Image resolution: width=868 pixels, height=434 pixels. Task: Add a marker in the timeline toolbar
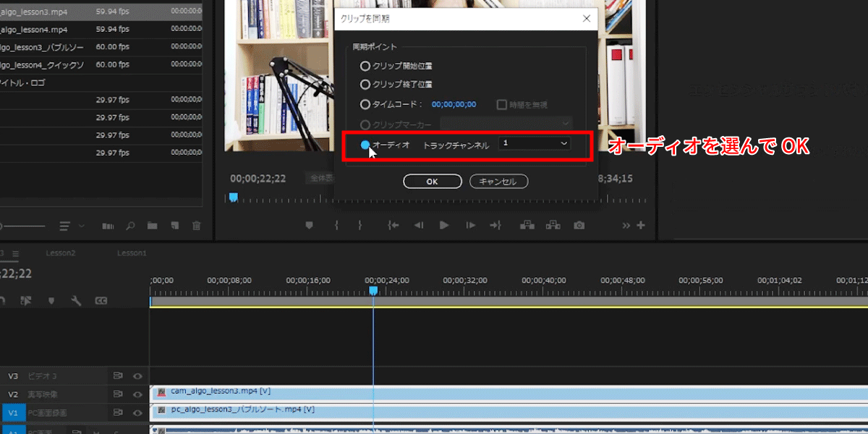51,300
